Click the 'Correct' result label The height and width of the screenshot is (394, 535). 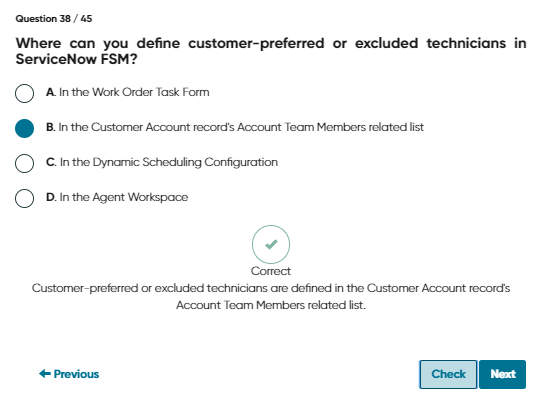(x=271, y=271)
